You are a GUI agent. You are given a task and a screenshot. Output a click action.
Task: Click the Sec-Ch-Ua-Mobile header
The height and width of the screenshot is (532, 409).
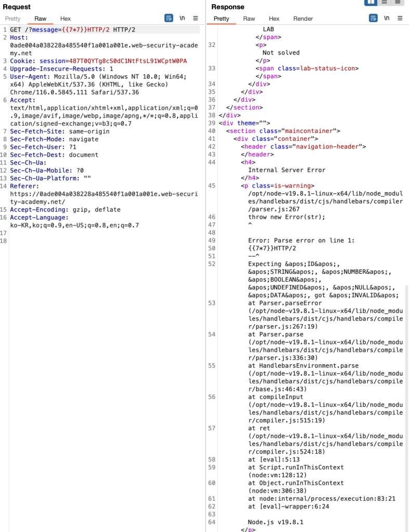47,170
